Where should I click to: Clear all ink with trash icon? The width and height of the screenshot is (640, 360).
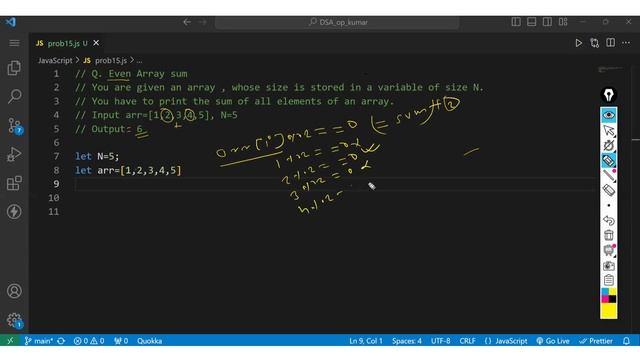[x=609, y=235]
